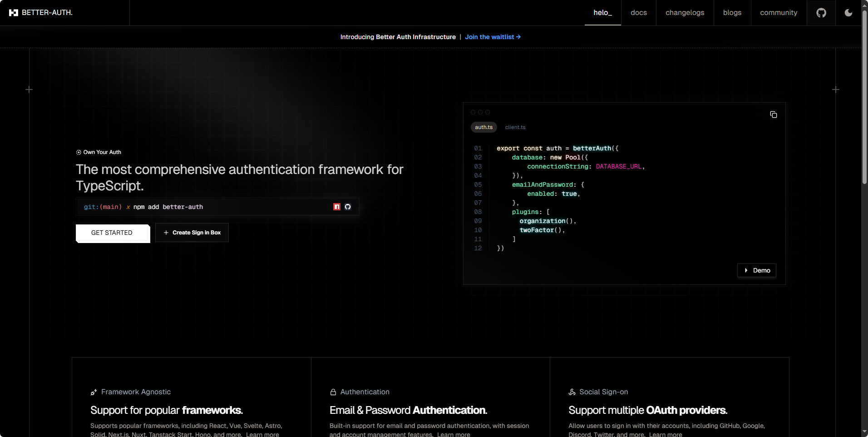Click the scrollbar down arrow
The height and width of the screenshot is (437, 868).
[x=864, y=432]
